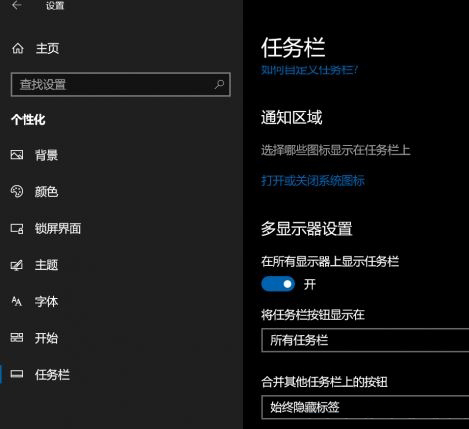Select 锁屏界面 in the sidebar
The height and width of the screenshot is (429, 469).
58,228
